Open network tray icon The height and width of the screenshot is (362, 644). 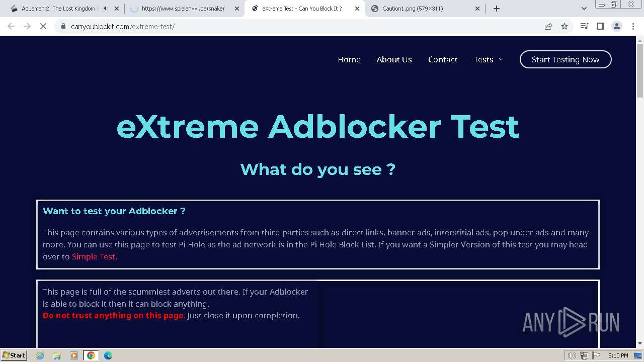point(584,355)
